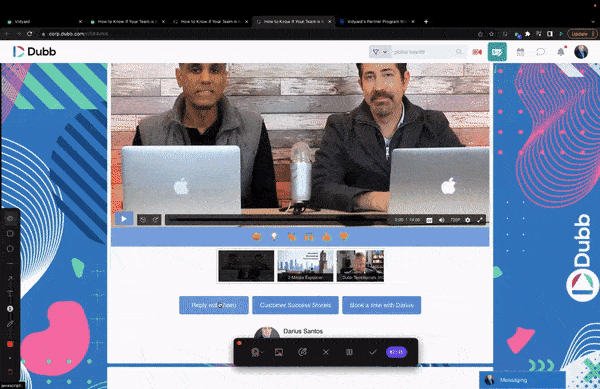Play the main video
Viewport: 600px width, 389px height.
[x=124, y=219]
